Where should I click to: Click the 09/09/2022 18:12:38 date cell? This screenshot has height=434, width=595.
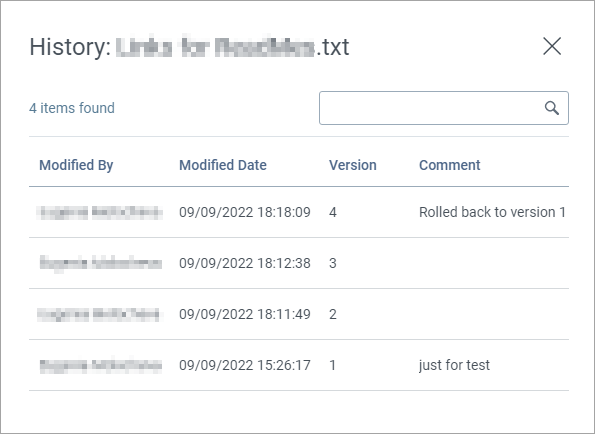coord(245,263)
